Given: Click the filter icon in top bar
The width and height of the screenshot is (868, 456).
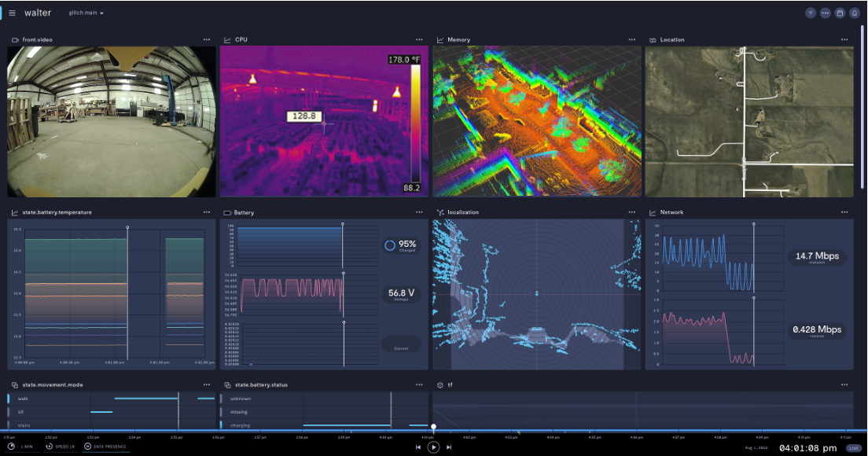Looking at the screenshot, I should coord(811,13).
